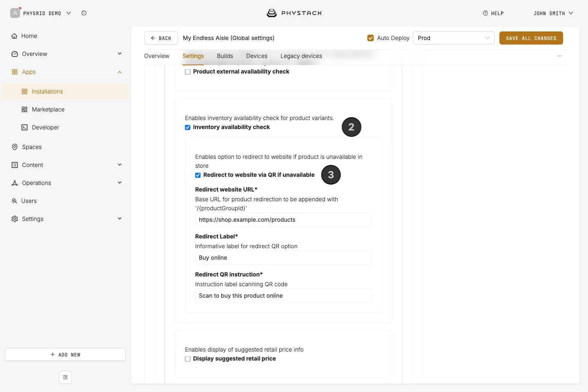
Task: Enable Product external availability check
Action: pos(188,72)
